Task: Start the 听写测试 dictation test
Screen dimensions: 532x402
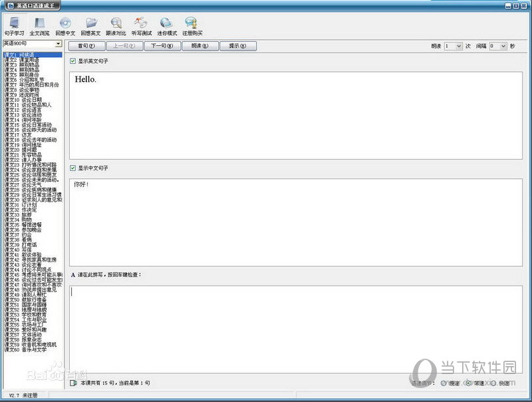Action: click(x=142, y=26)
